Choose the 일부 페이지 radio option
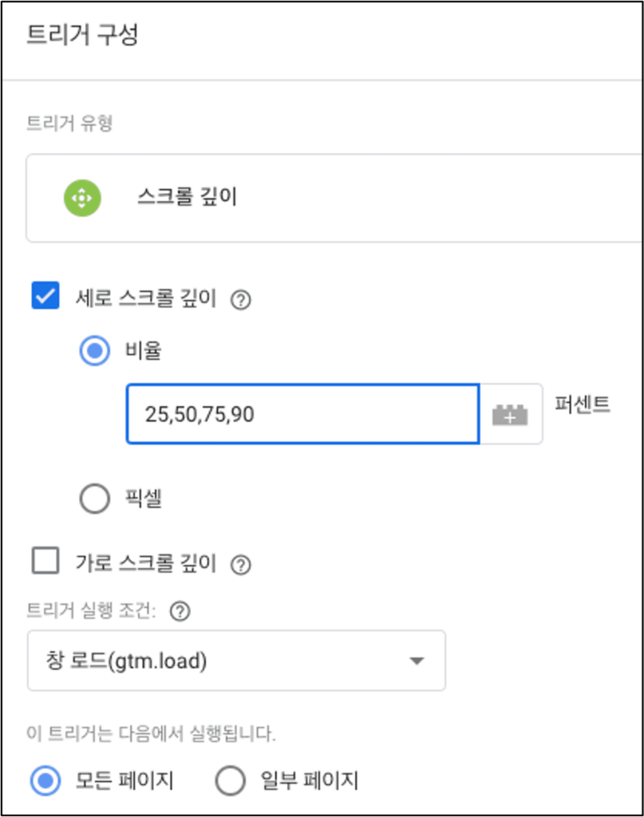The image size is (644, 817). coord(231,780)
